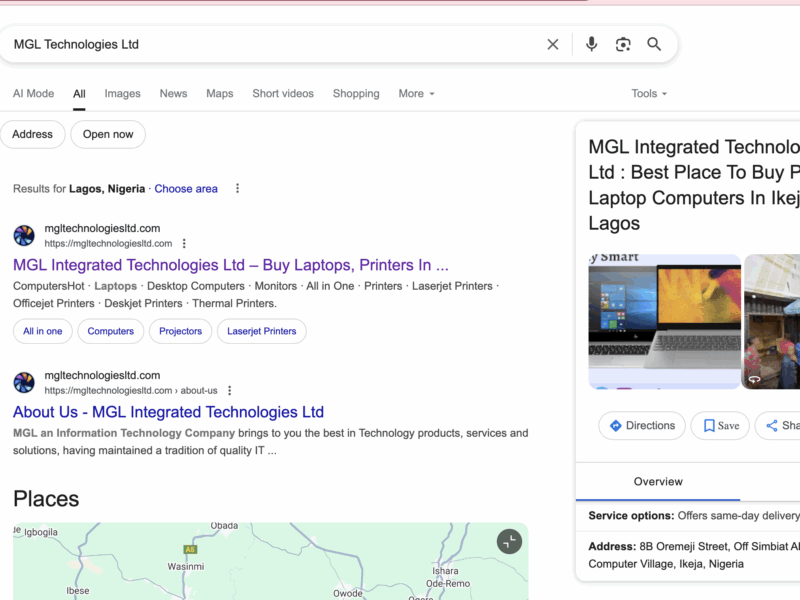Image resolution: width=800 pixels, height=600 pixels.
Task: Open the News tab
Action: (x=173, y=94)
